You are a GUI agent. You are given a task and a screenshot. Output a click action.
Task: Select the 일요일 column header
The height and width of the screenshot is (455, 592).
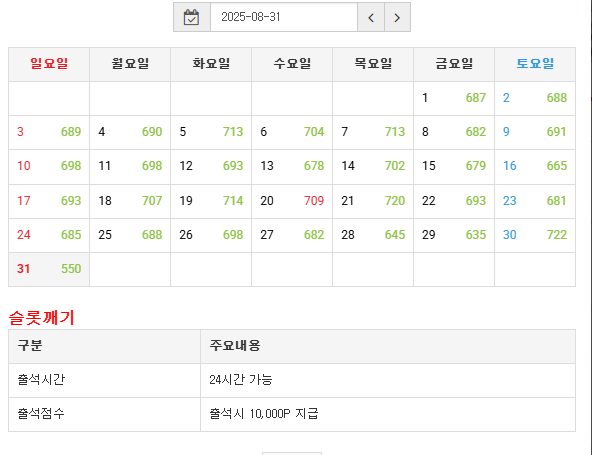point(49,64)
